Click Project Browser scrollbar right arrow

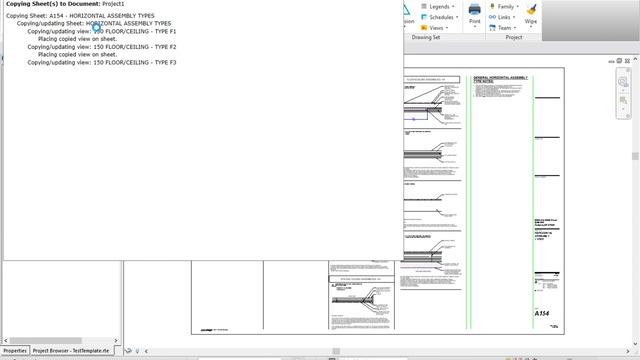pyautogui.click(x=116, y=340)
